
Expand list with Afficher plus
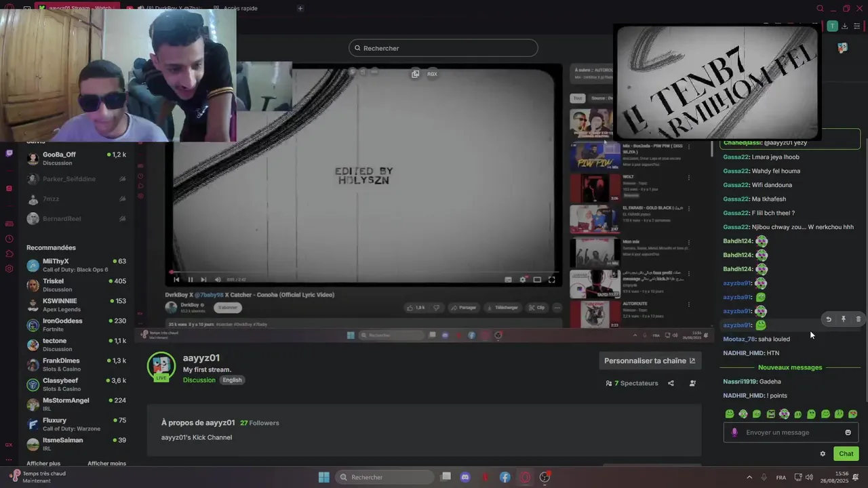click(x=43, y=464)
